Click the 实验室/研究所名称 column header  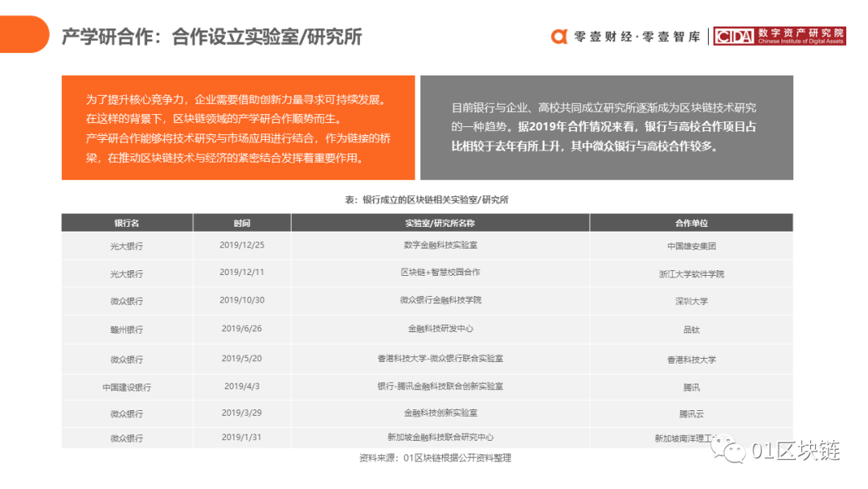pyautogui.click(x=440, y=223)
